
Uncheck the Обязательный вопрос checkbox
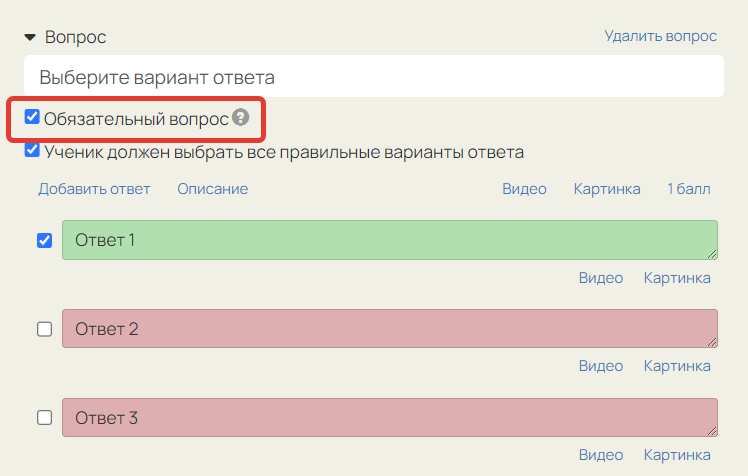(x=32, y=116)
